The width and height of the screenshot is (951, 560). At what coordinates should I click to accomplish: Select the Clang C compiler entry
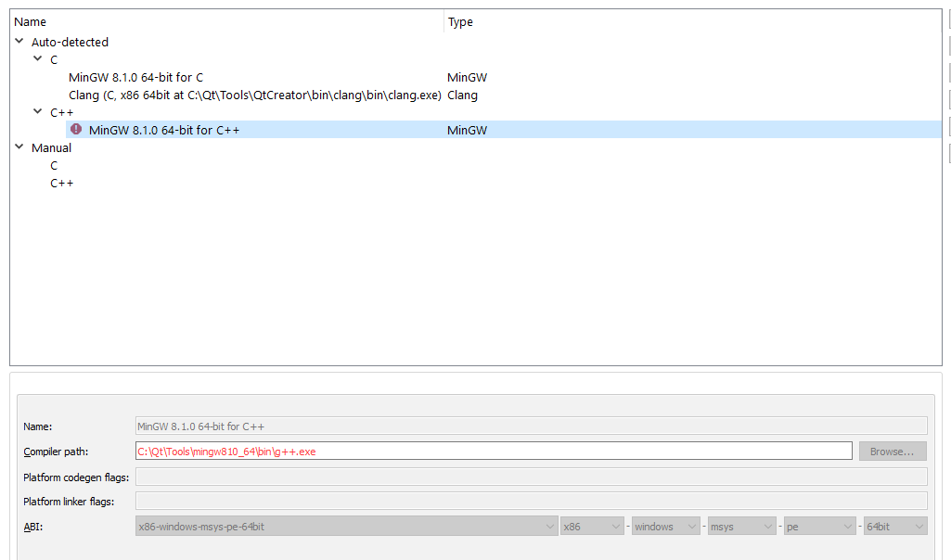tap(254, 95)
